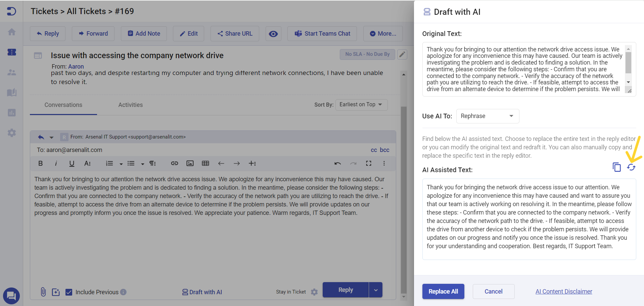644x306 pixels.
Task: Open the reports panel in the sidebar
Action: (11, 113)
